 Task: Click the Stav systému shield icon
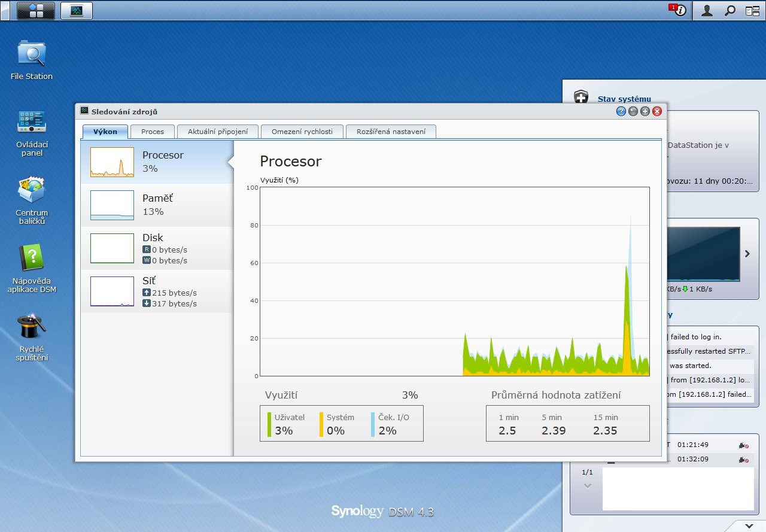click(580, 98)
